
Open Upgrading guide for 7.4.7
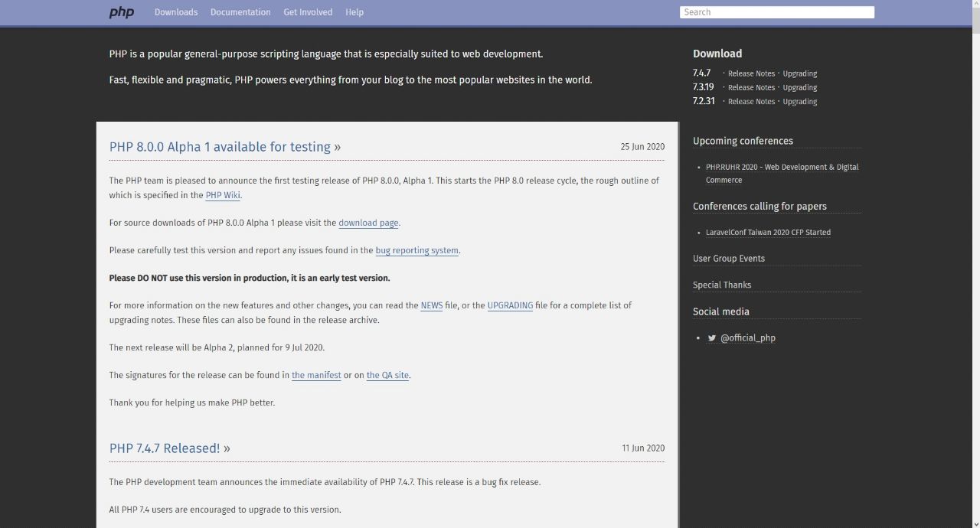[800, 73]
